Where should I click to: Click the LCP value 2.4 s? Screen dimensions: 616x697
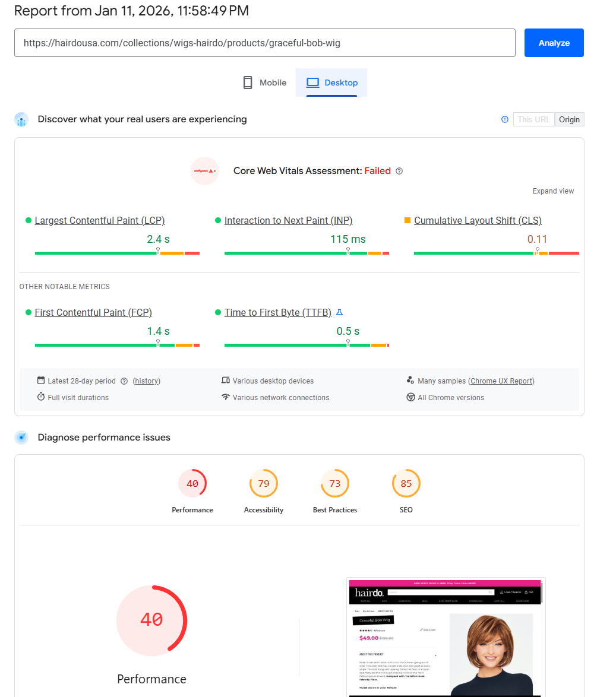pyautogui.click(x=159, y=239)
